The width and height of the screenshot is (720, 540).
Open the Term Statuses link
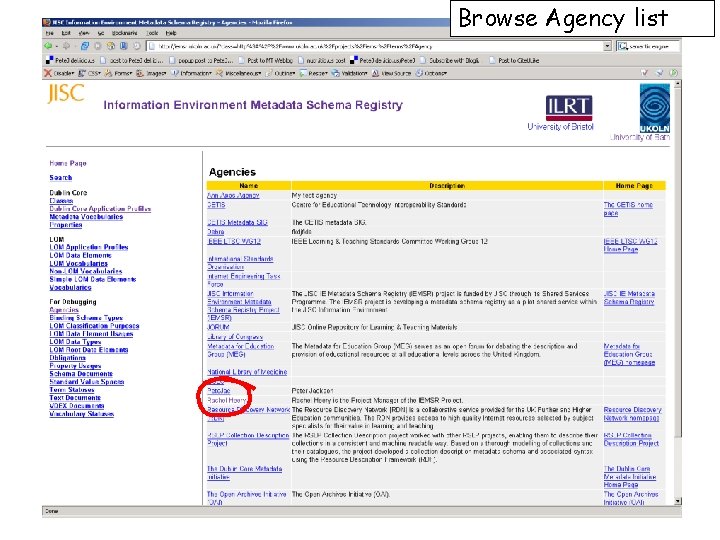(x=72, y=390)
